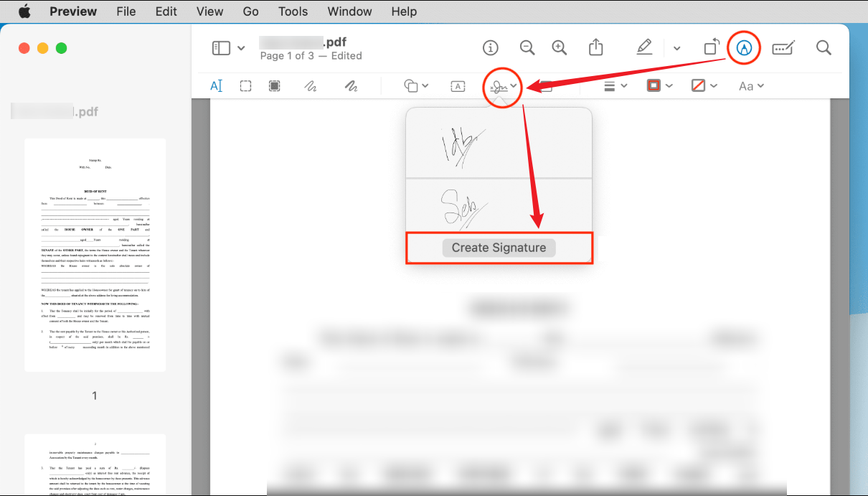This screenshot has width=868, height=496.
Task: Show the document inspector info
Action: point(491,47)
